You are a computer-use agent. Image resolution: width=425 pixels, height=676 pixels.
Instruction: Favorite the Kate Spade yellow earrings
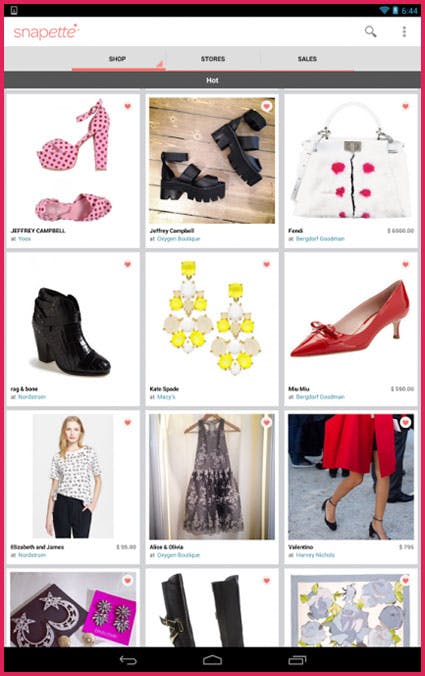coord(266,264)
